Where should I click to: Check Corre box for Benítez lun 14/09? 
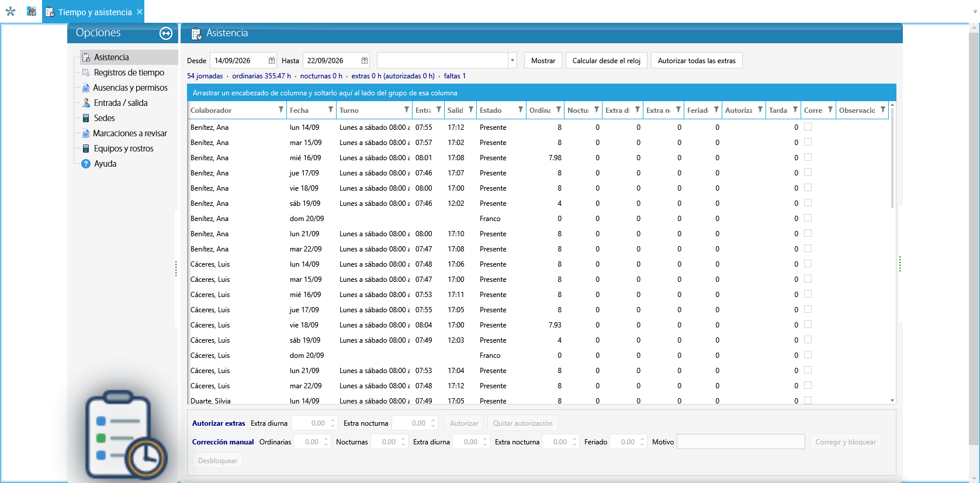pyautogui.click(x=808, y=127)
